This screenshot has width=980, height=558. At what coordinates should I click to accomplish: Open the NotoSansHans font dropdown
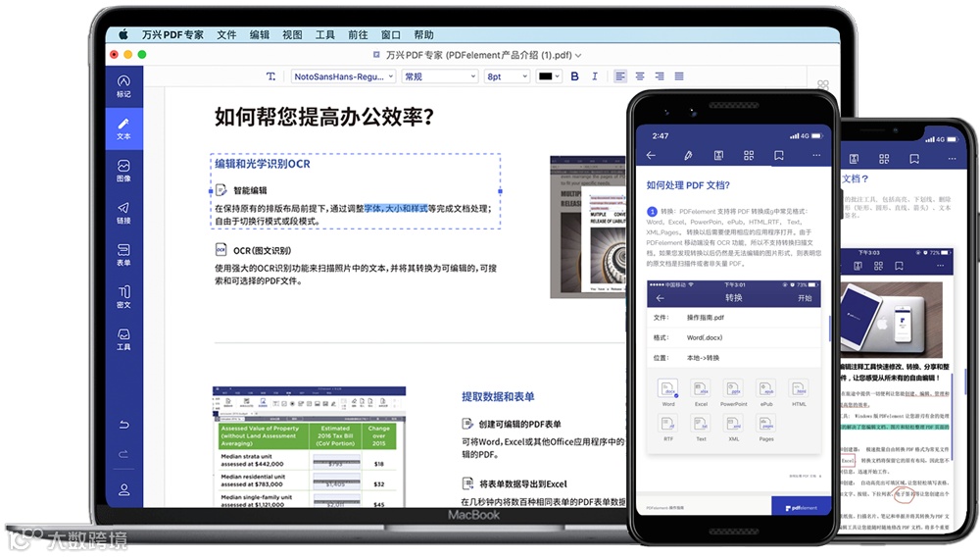[343, 76]
